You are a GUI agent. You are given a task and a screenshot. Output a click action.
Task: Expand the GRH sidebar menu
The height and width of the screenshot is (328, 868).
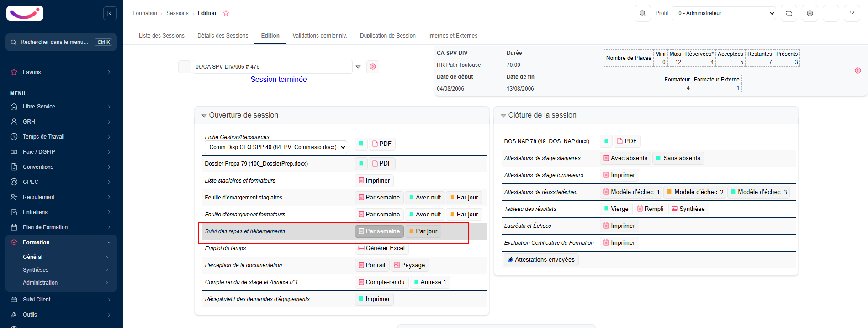61,122
